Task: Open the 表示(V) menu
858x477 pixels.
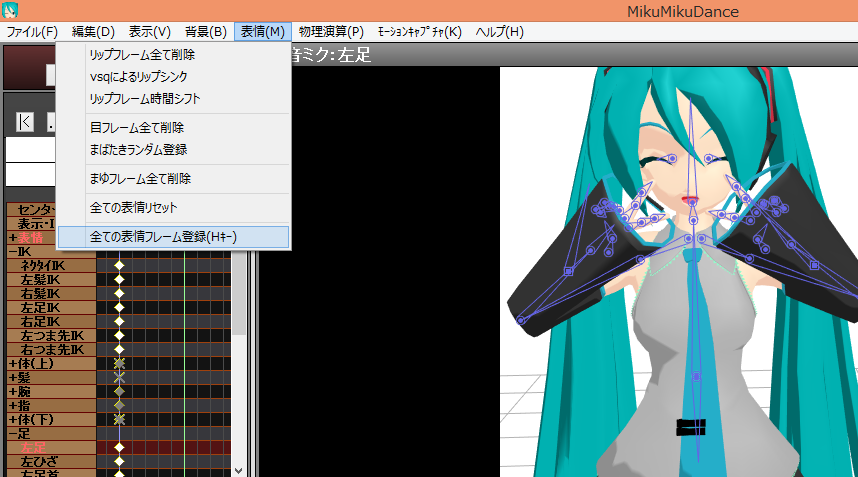Action: click(x=149, y=32)
